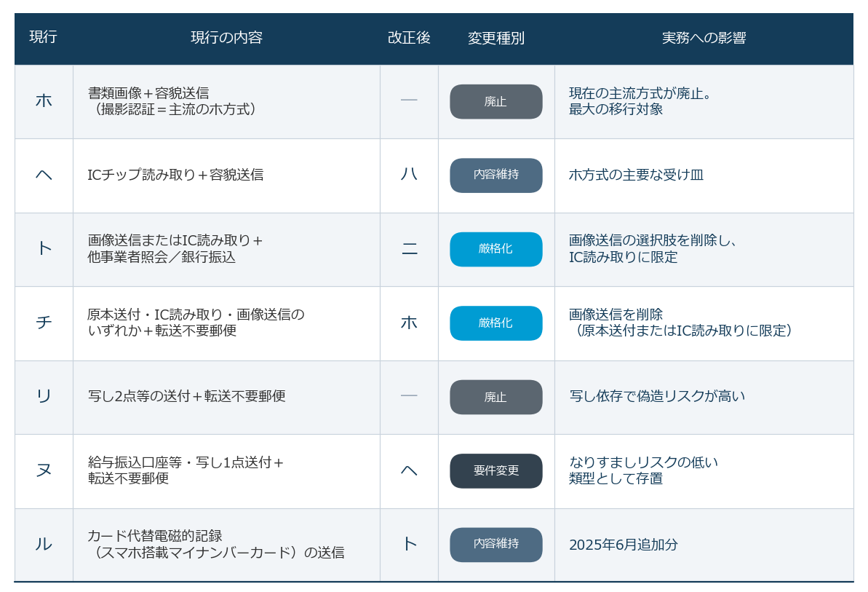Click the 改正後 cell ホ in the チ row
This screenshot has height=592, width=868.
[x=409, y=323]
